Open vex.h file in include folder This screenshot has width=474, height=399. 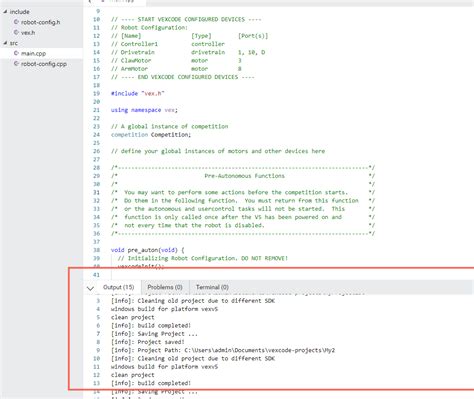[x=28, y=33]
